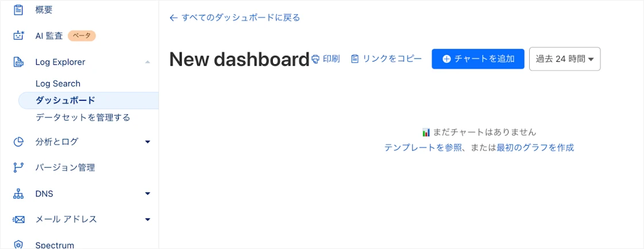The height and width of the screenshot is (249, 644).
Task: Click the メール アドレス envelope icon
Action: pos(18,219)
